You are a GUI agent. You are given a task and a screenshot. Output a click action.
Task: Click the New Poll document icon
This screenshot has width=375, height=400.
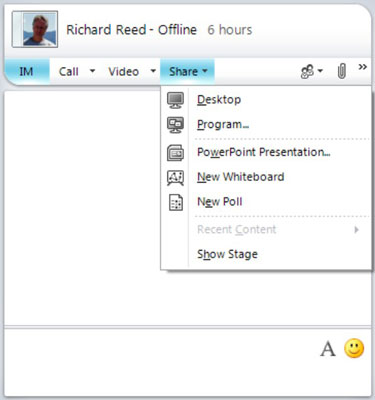[x=176, y=202]
